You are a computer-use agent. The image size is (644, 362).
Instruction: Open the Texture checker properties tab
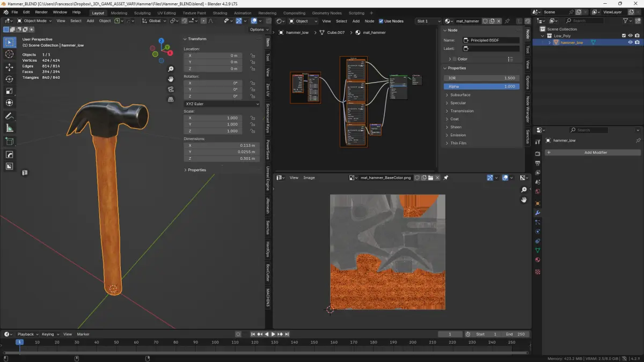pos(538,272)
